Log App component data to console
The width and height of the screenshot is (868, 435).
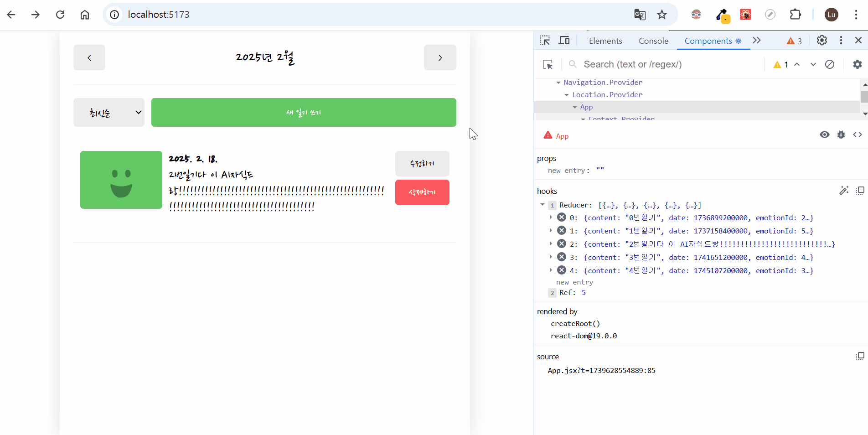pos(841,135)
